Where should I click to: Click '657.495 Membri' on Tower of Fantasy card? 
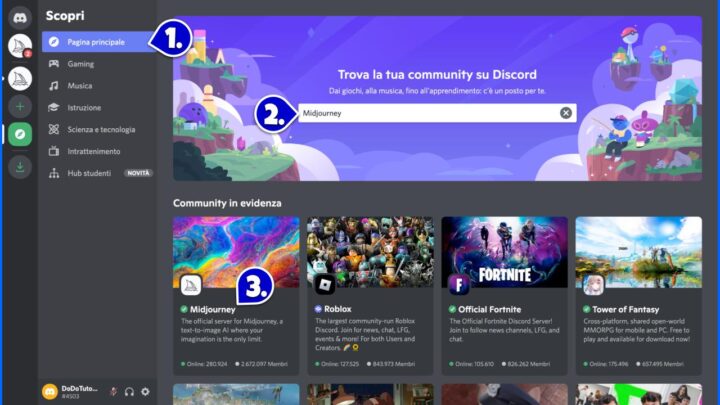[x=663, y=364]
